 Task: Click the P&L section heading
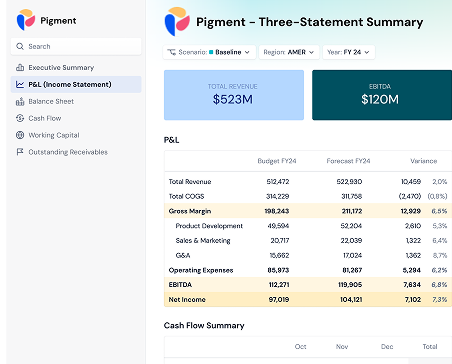coord(171,140)
